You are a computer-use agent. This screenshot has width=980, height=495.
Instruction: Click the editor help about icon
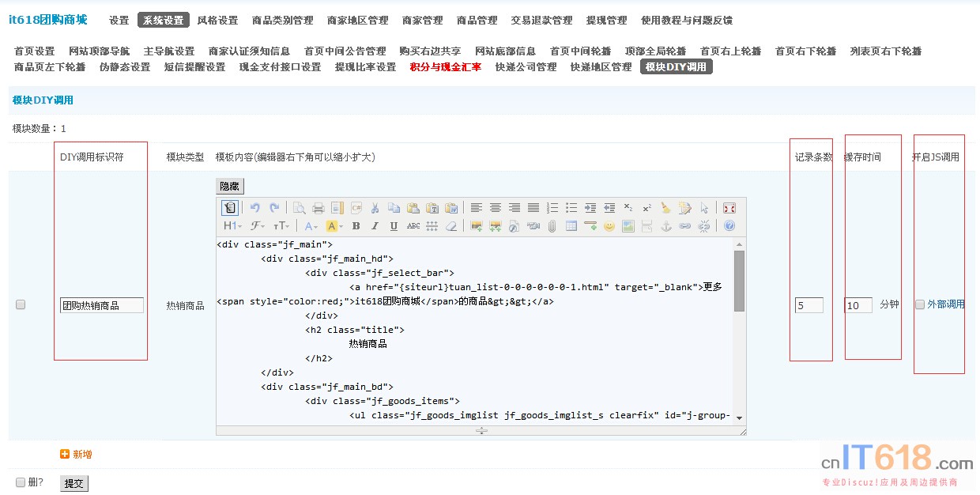729,226
